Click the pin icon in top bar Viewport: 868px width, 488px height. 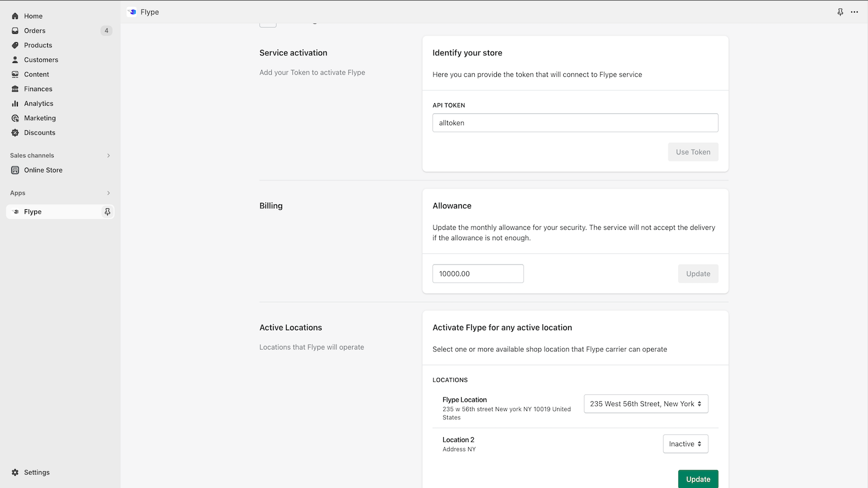click(840, 12)
